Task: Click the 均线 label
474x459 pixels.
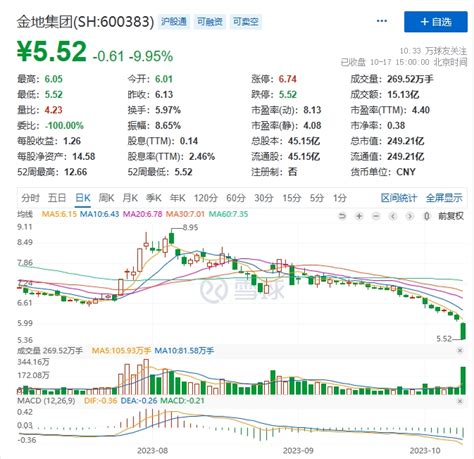Action: coord(25,214)
